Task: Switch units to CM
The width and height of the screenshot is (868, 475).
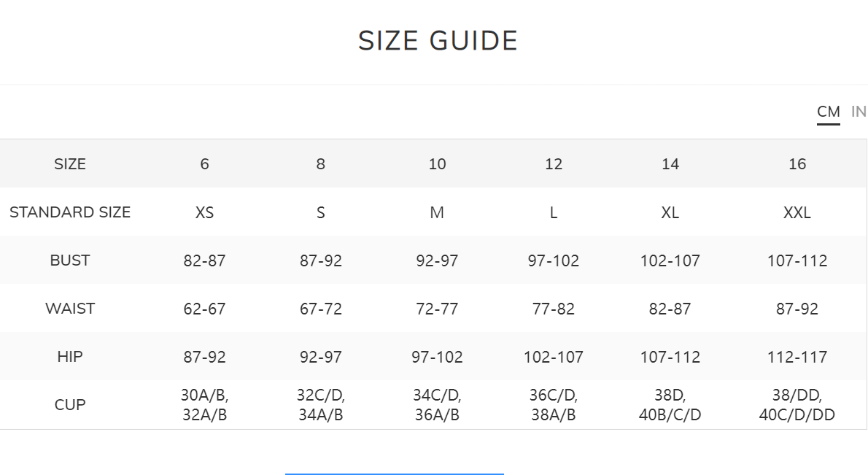Action: (828, 112)
